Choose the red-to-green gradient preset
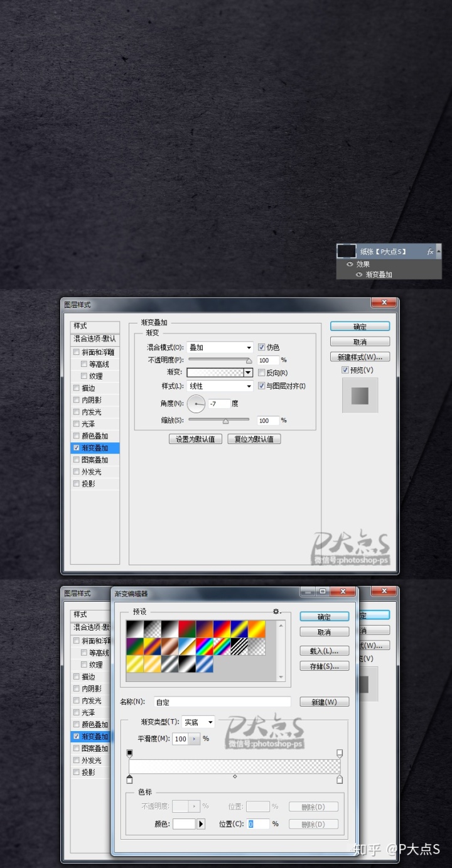 pyautogui.click(x=187, y=629)
